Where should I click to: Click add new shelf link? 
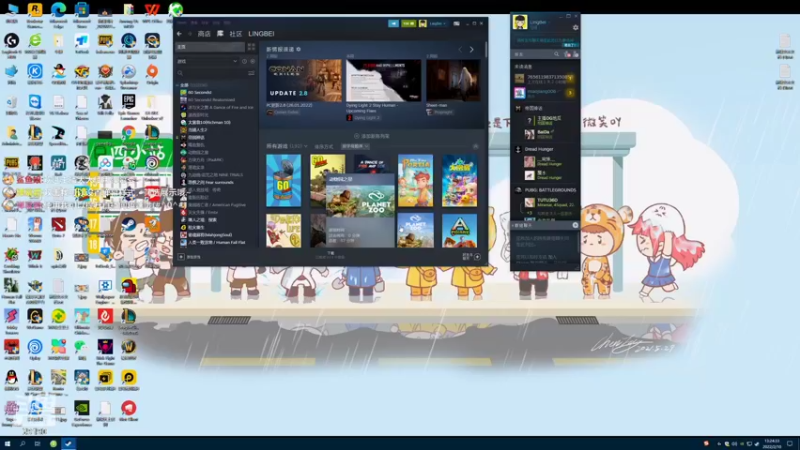click(372, 136)
